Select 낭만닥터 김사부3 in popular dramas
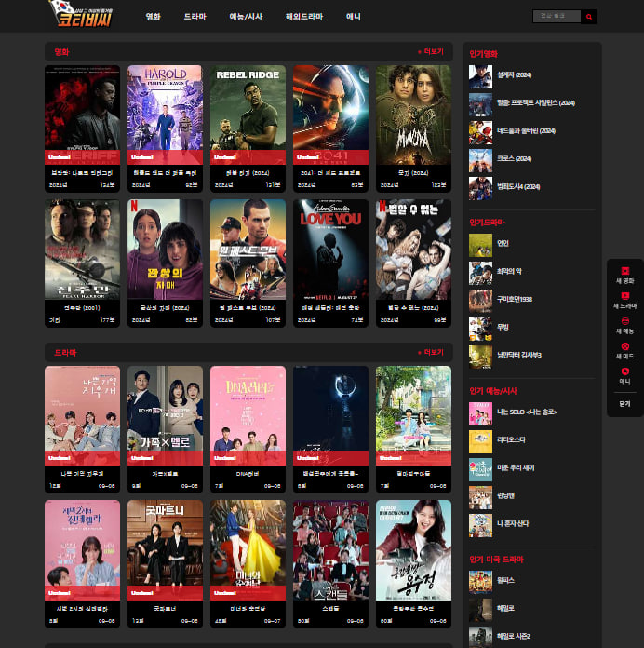 coord(519,355)
